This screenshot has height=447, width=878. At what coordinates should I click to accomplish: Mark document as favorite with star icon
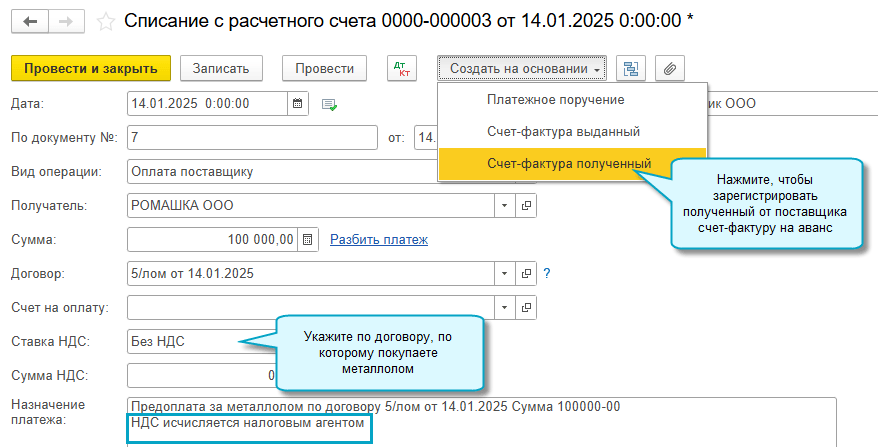click(x=105, y=20)
